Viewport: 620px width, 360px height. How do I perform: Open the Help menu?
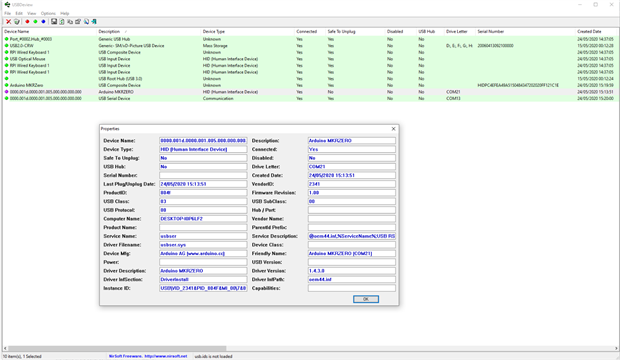pyautogui.click(x=64, y=13)
